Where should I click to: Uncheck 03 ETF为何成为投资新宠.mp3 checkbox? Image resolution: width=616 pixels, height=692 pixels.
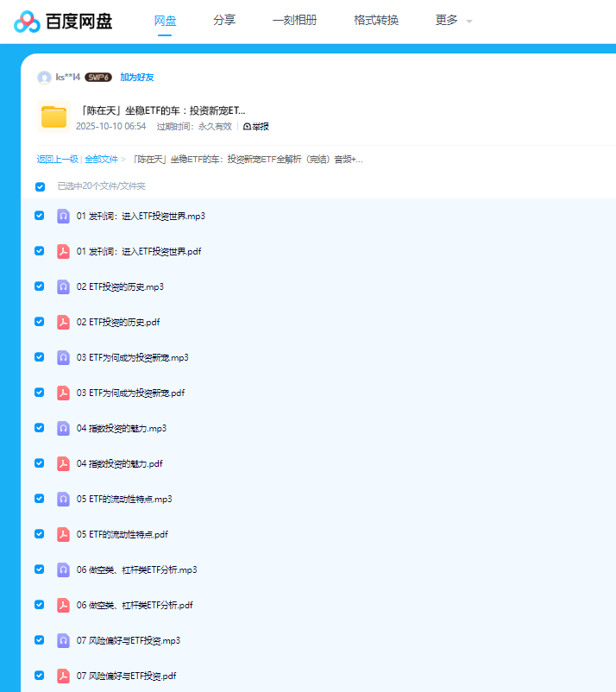tap(40, 356)
